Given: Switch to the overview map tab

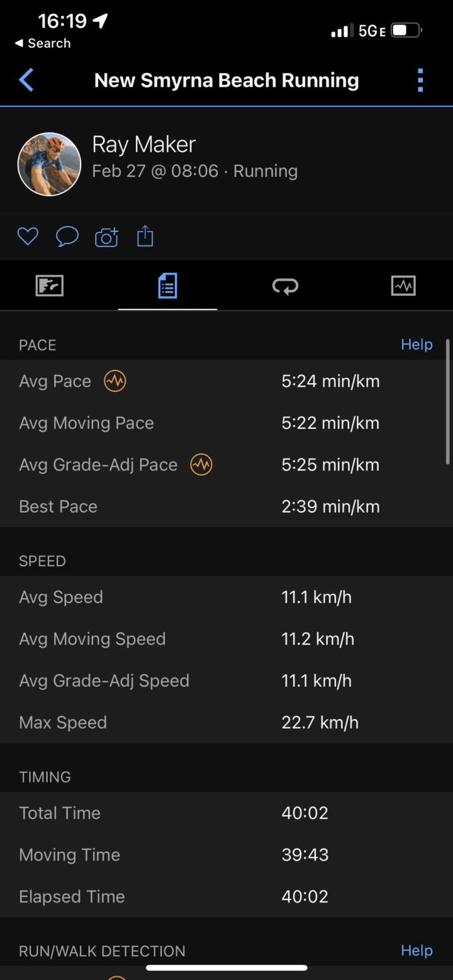Looking at the screenshot, I should pos(50,286).
